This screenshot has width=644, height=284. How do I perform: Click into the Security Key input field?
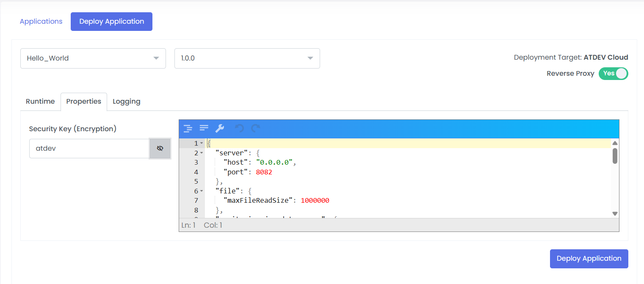coord(89,149)
